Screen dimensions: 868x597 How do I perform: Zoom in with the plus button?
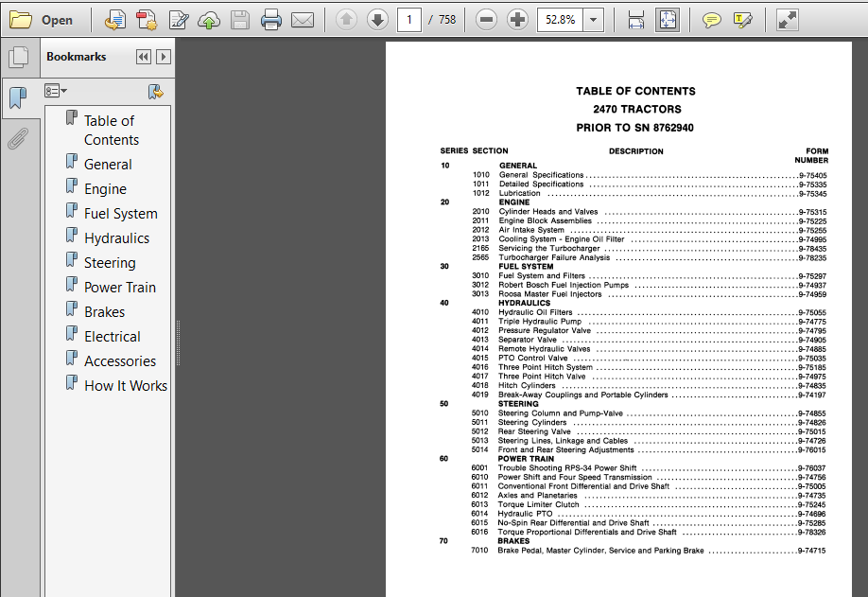(x=517, y=20)
